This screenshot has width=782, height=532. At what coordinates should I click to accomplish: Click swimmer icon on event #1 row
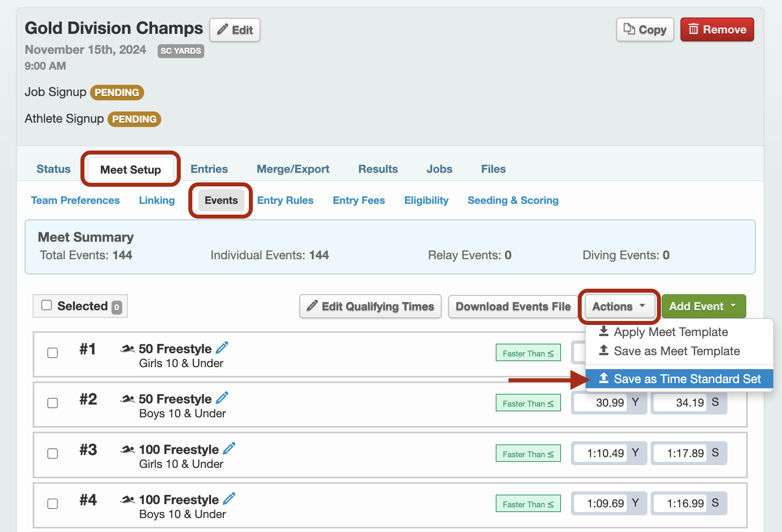127,349
